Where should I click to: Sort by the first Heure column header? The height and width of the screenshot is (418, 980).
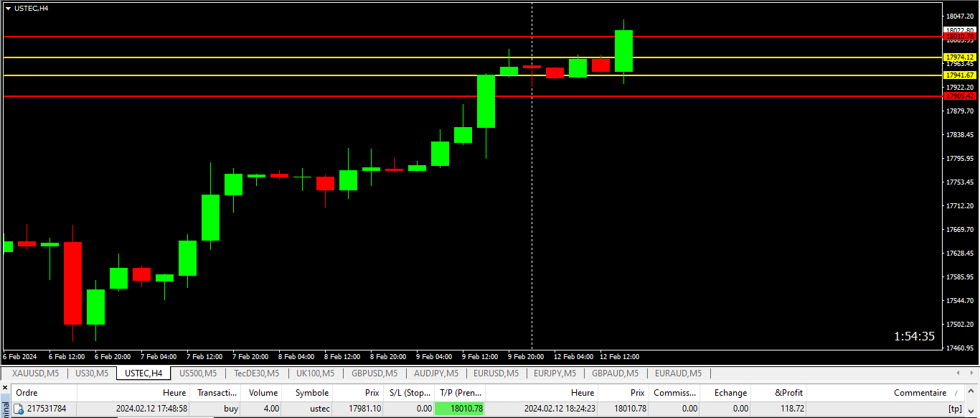(133, 393)
